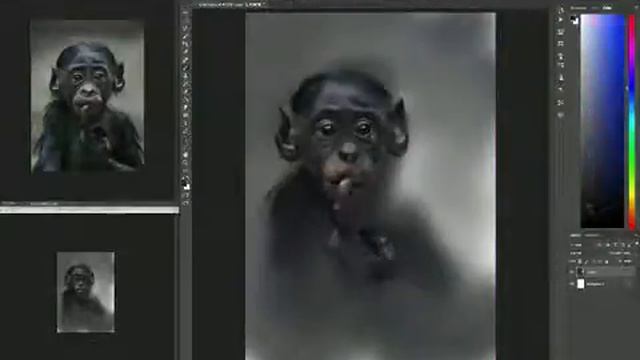Select the Move tool atop the toolbar

point(185,13)
